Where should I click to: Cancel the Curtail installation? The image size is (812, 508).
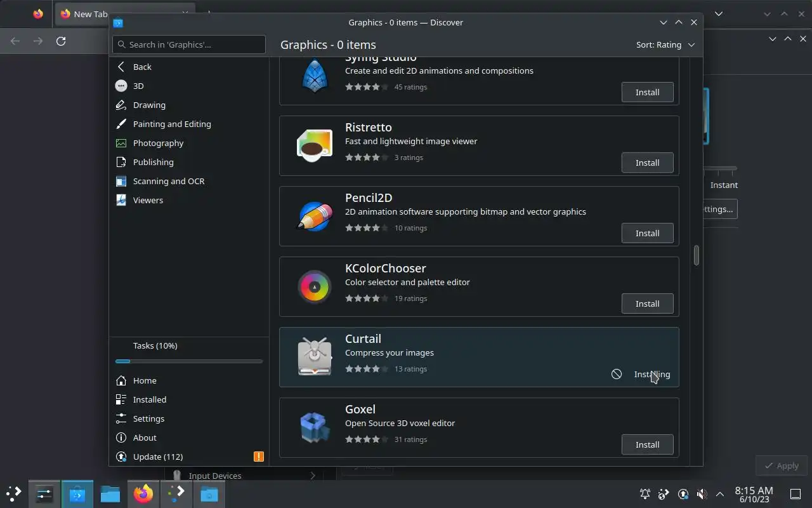tap(617, 374)
